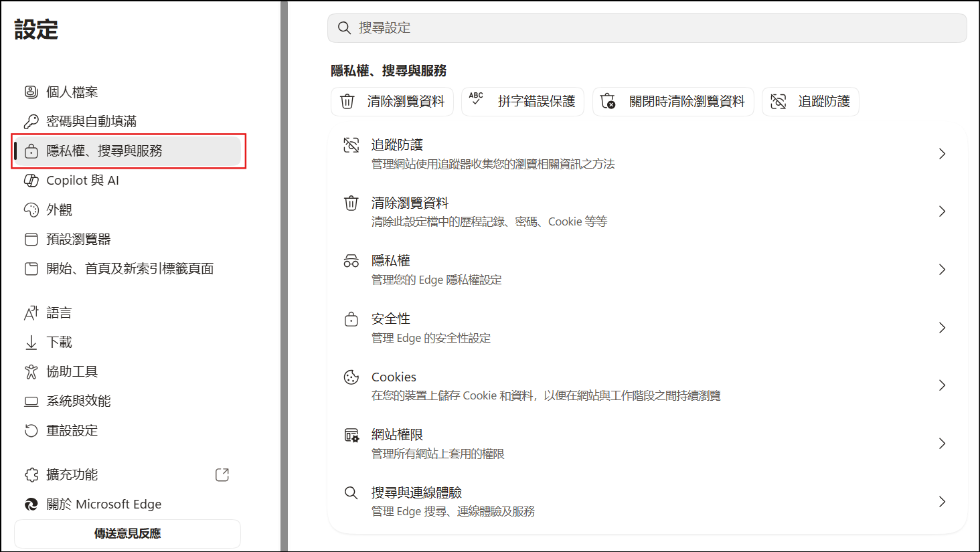Click the 個人檔案 profile icon in sidebar
The height and width of the screenshot is (552, 980).
coord(31,92)
